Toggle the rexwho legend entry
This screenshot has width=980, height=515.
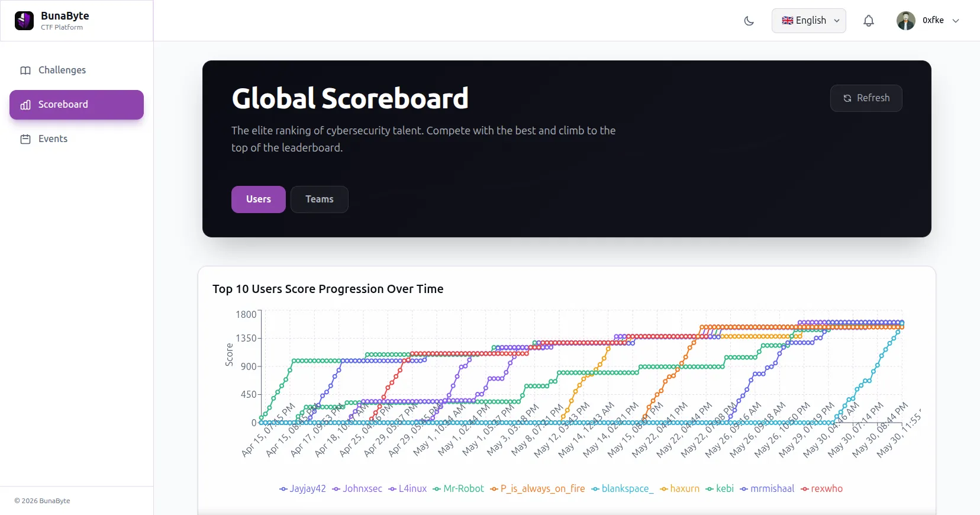[x=822, y=489]
